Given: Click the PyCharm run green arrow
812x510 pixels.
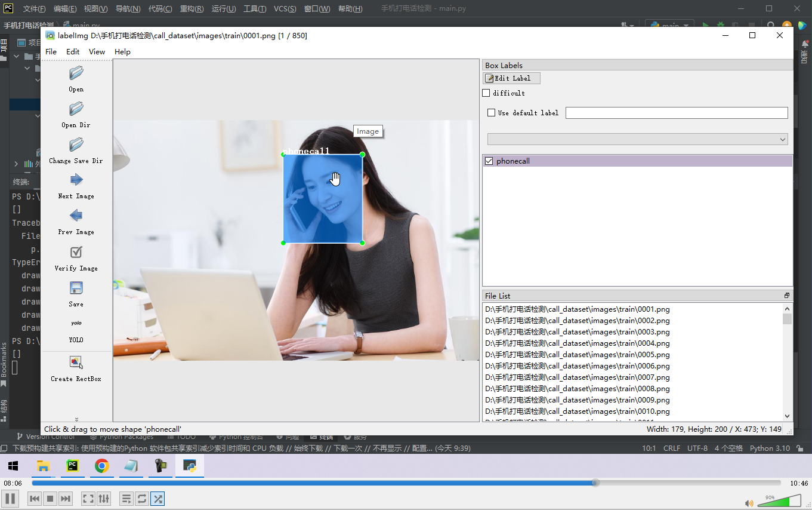Looking at the screenshot, I should [706, 26].
